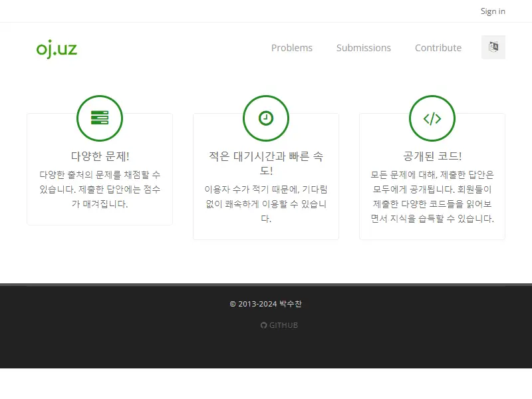Open the GITHUB footer link
The width and height of the screenshot is (532, 399).
pyautogui.click(x=279, y=325)
